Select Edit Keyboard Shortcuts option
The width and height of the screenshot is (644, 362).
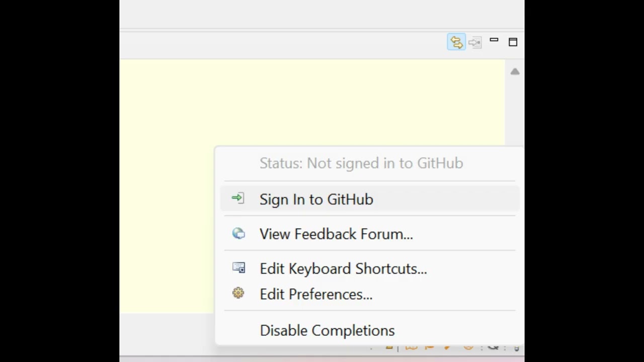(370, 268)
